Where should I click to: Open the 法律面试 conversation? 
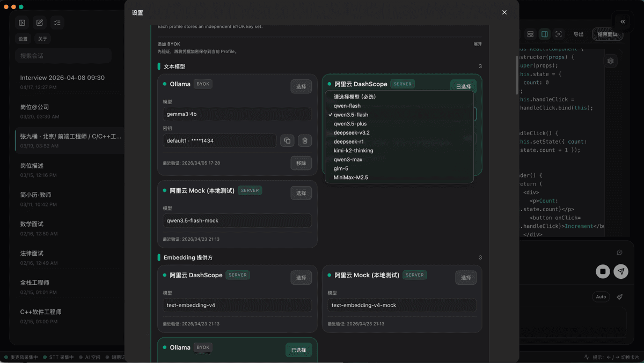click(x=70, y=257)
